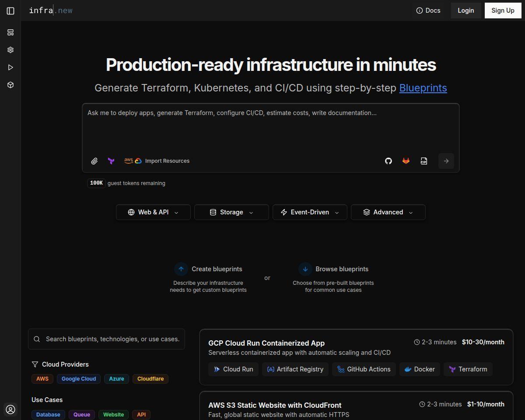Viewport: 525px width, 420px height.
Task: Open settings gear in left sidebar
Action: pos(10,50)
